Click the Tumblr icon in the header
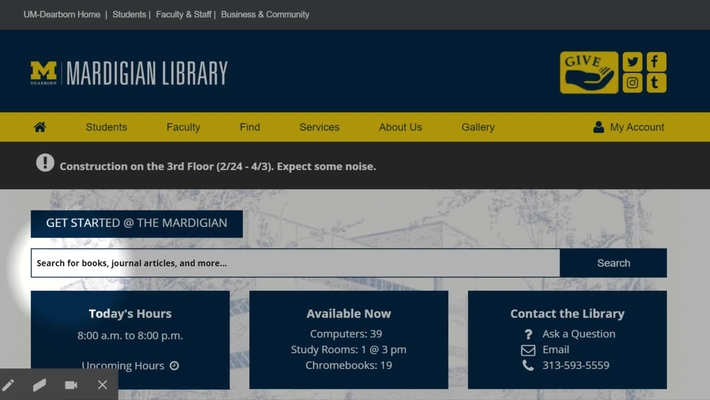 click(x=656, y=83)
